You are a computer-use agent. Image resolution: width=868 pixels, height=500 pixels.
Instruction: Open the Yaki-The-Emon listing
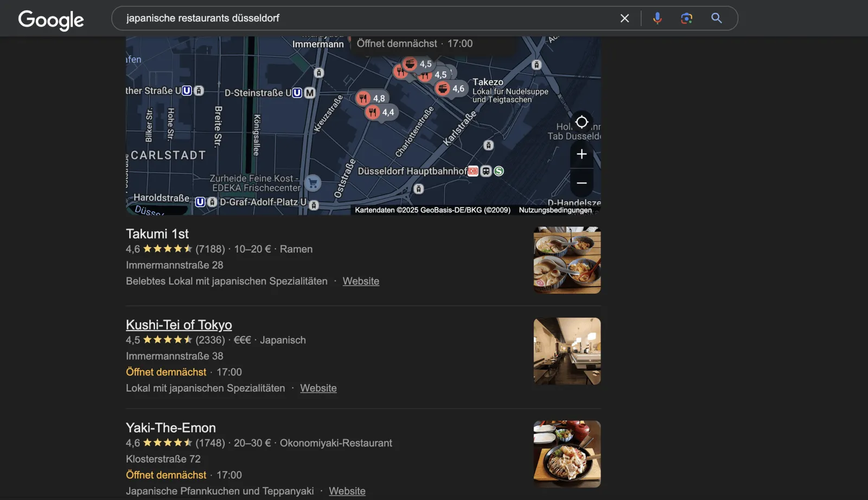click(x=171, y=428)
